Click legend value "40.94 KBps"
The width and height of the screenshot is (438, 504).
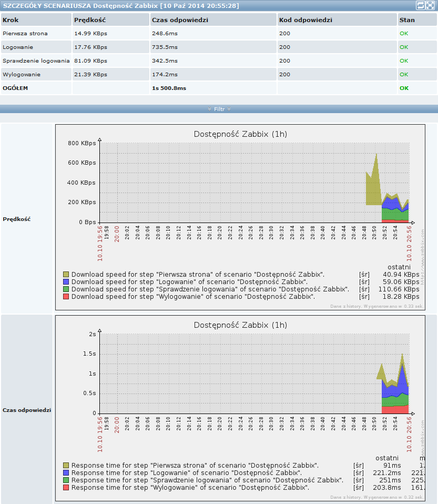coord(401,275)
